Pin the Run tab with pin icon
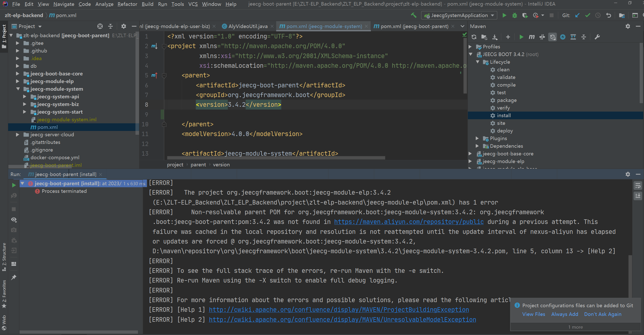644x335 pixels. (x=14, y=277)
